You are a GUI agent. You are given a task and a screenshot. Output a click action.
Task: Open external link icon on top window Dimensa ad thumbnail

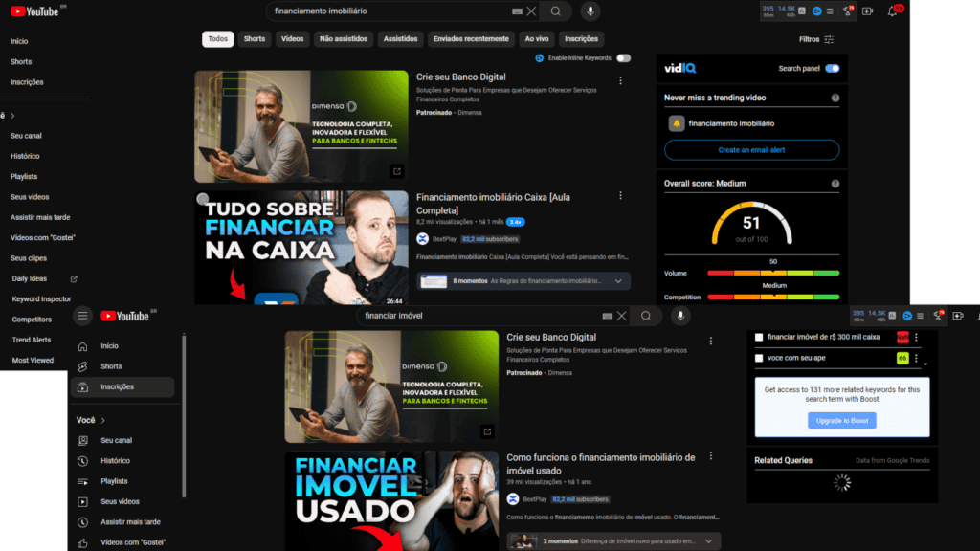point(397,171)
